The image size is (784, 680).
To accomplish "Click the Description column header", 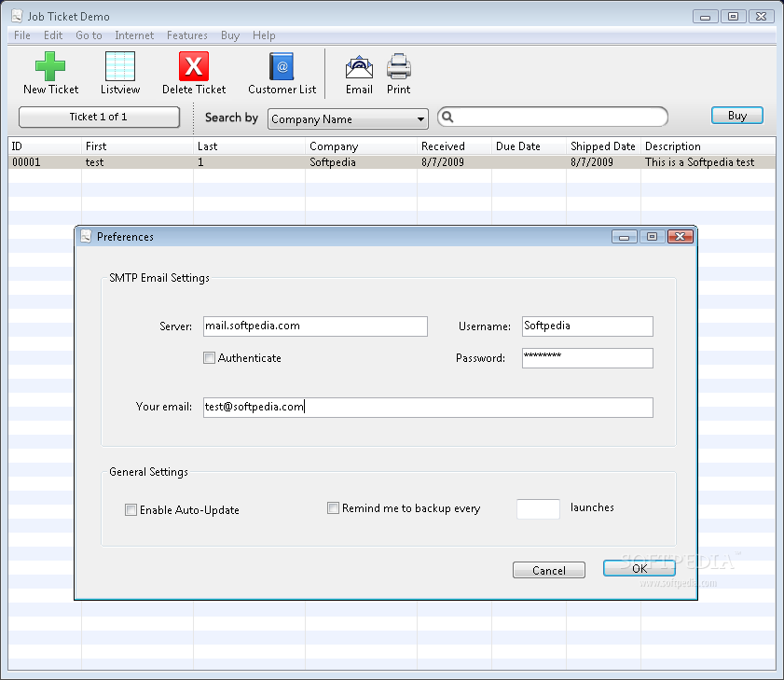I will pyautogui.click(x=708, y=146).
